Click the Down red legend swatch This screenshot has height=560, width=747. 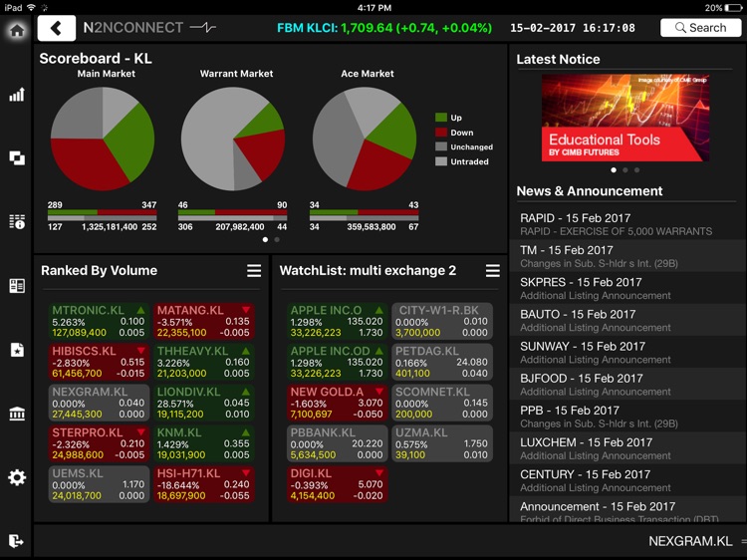(x=441, y=132)
